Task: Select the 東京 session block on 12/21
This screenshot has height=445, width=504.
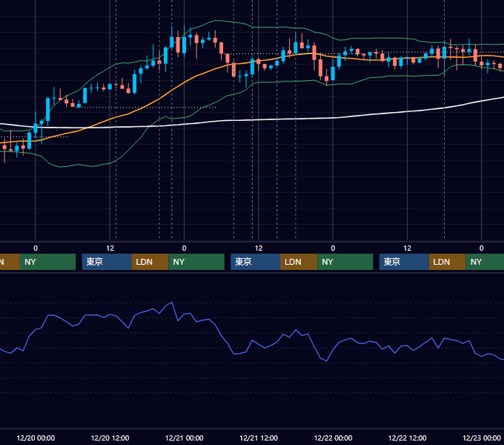Action: 256,262
